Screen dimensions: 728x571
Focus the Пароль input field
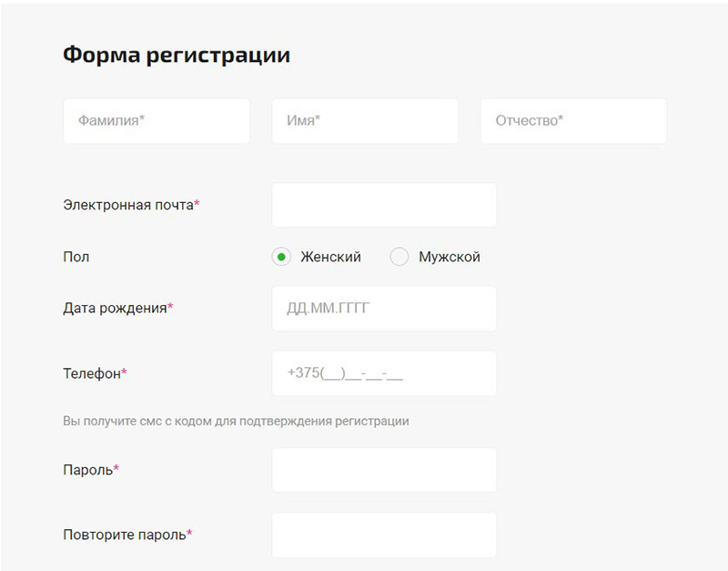384,470
